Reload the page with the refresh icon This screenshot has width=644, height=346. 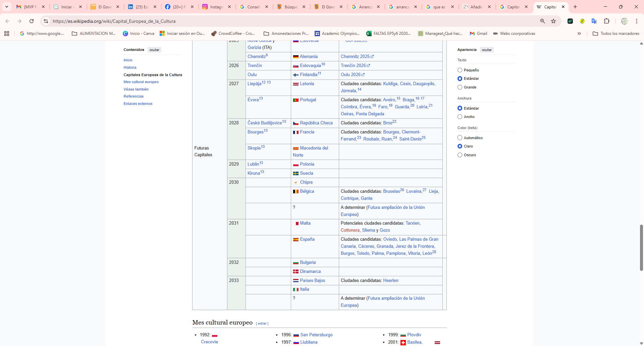pos(32,21)
